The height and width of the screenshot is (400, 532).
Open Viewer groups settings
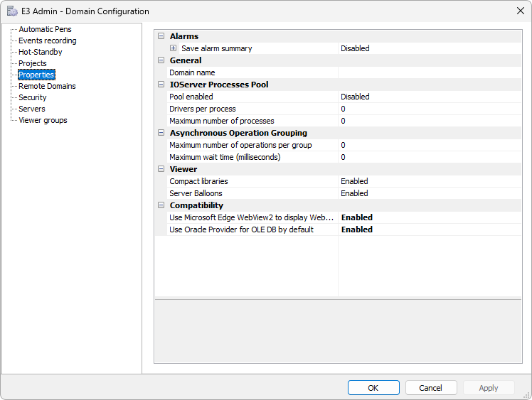(43, 120)
